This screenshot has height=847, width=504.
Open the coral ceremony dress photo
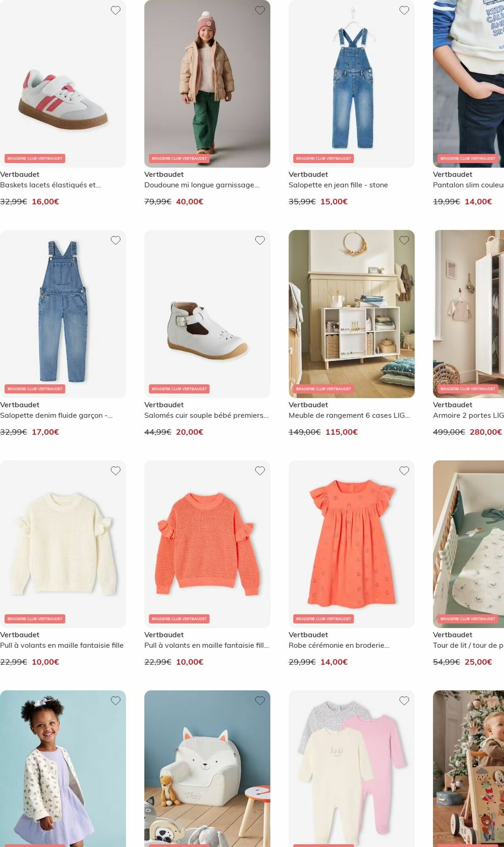(352, 544)
